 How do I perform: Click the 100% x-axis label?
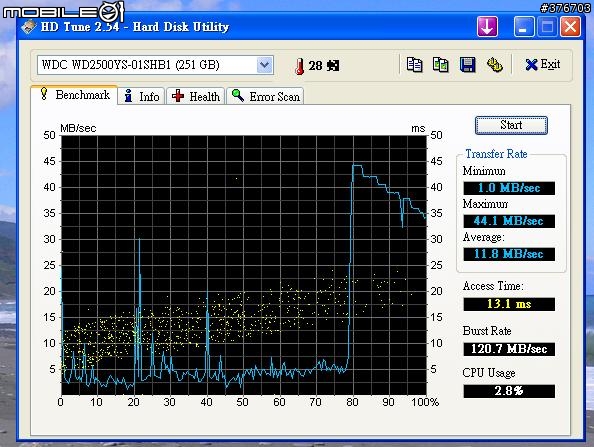coord(425,402)
